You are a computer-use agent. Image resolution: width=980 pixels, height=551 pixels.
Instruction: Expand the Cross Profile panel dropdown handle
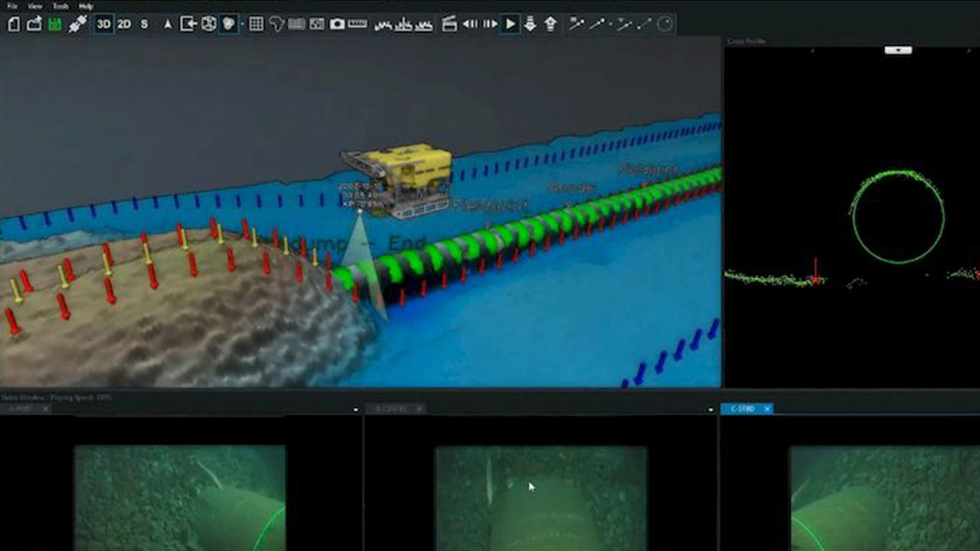(898, 51)
